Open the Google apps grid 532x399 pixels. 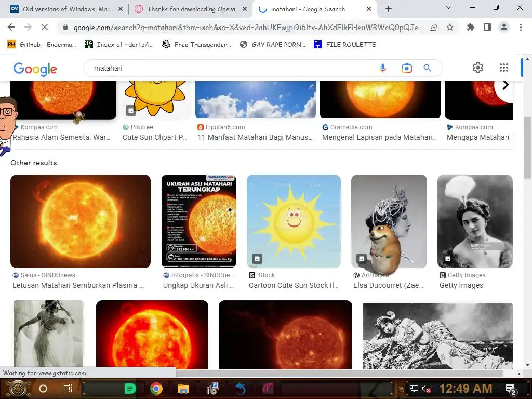504,68
